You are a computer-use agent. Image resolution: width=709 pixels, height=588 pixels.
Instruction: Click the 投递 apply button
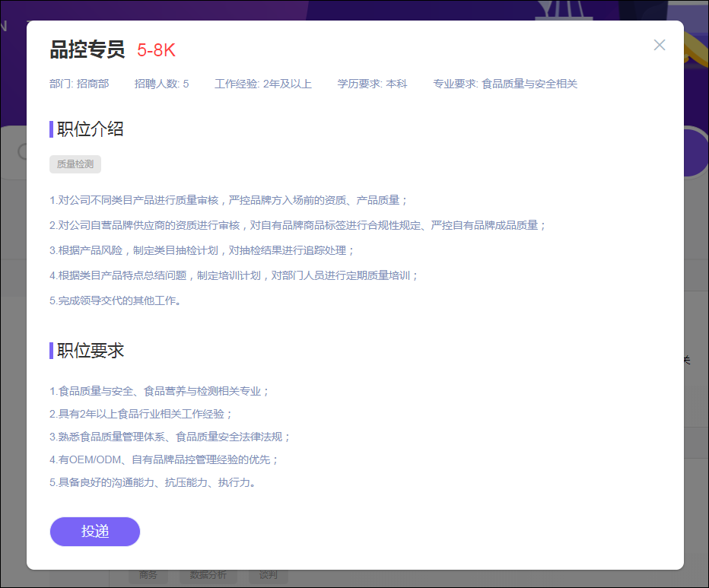point(95,532)
